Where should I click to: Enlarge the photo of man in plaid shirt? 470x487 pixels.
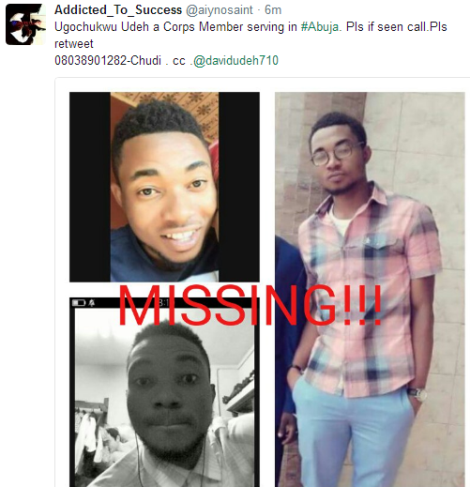coord(370,289)
